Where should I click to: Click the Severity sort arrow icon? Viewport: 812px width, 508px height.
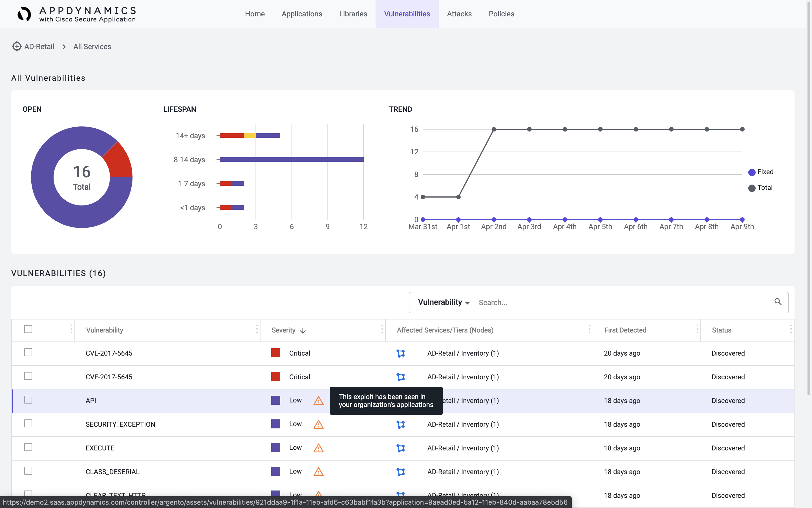tap(303, 330)
